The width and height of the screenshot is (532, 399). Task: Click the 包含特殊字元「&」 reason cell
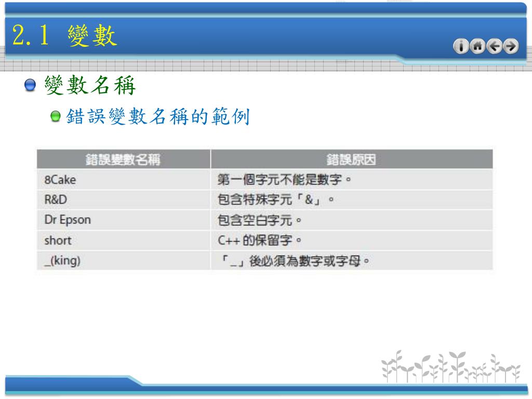tap(352, 199)
